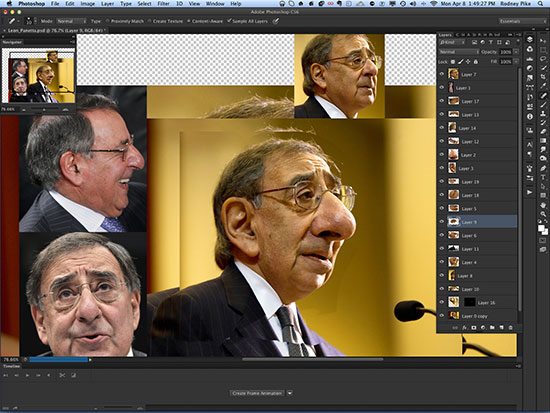Toggle the Sample All Layers checkbox
The width and height of the screenshot is (550, 413).
click(229, 21)
